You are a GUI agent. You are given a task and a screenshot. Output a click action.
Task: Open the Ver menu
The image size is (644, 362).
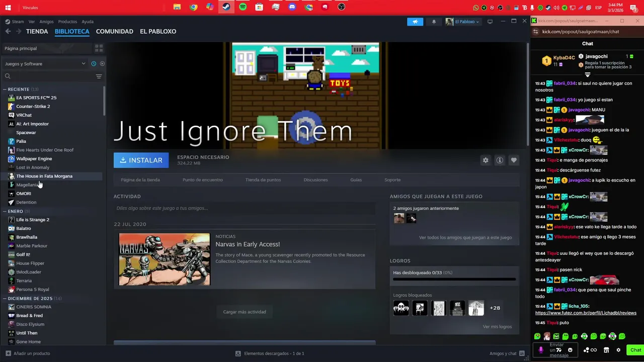[x=32, y=22]
